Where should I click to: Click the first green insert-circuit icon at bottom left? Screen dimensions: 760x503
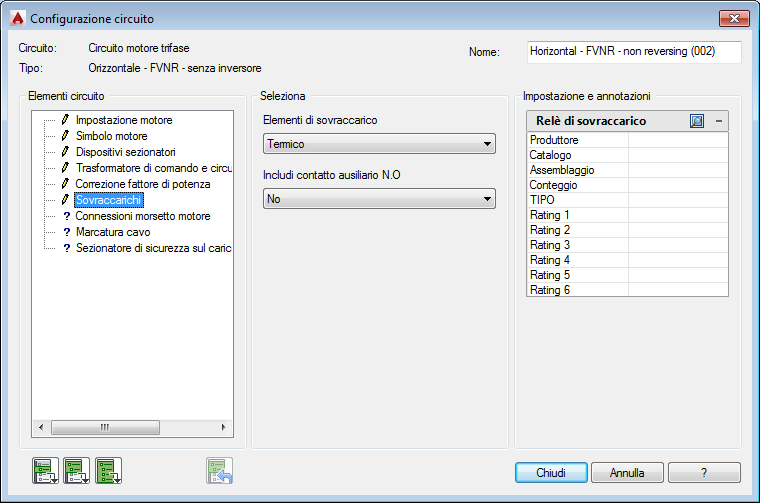click(46, 471)
